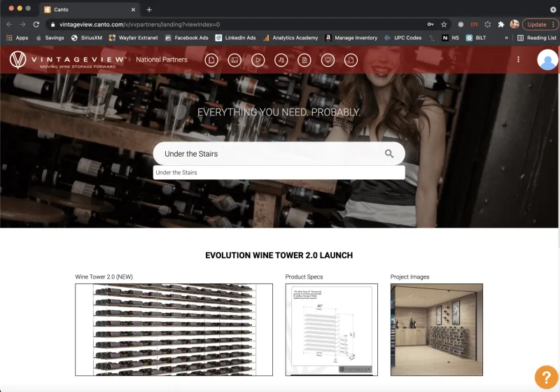Open the SiriusXM bookmark
560x392 pixels.
pos(86,38)
